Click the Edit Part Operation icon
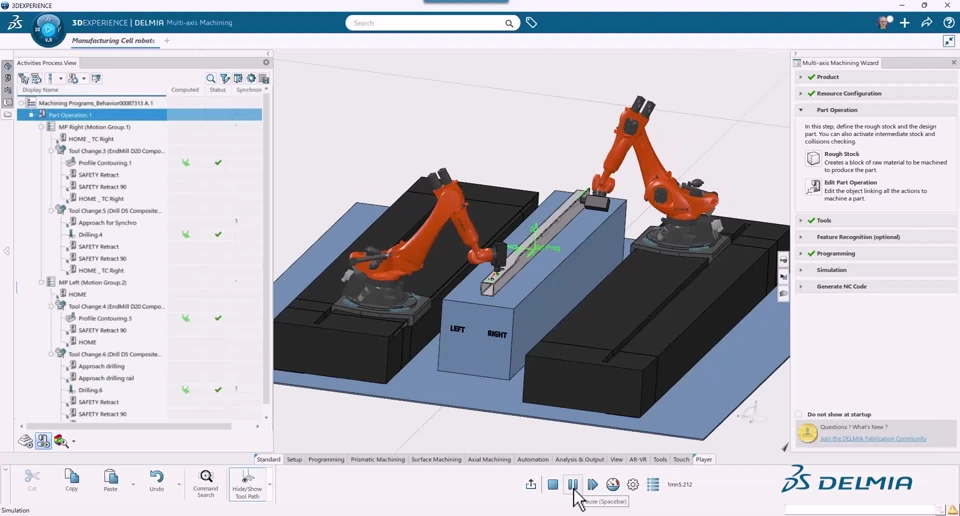The image size is (960, 516). click(x=813, y=187)
